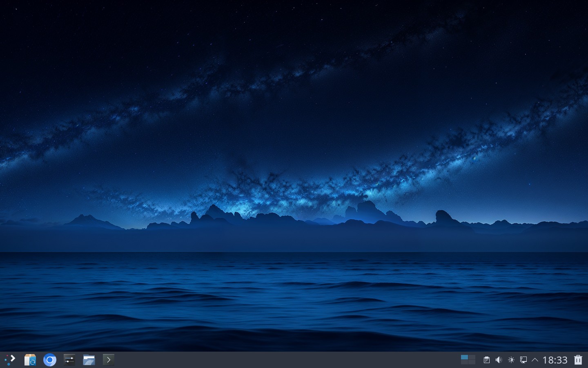Switch to the bottom-right virtual desktop in pager
588x368 pixels.
click(x=472, y=362)
